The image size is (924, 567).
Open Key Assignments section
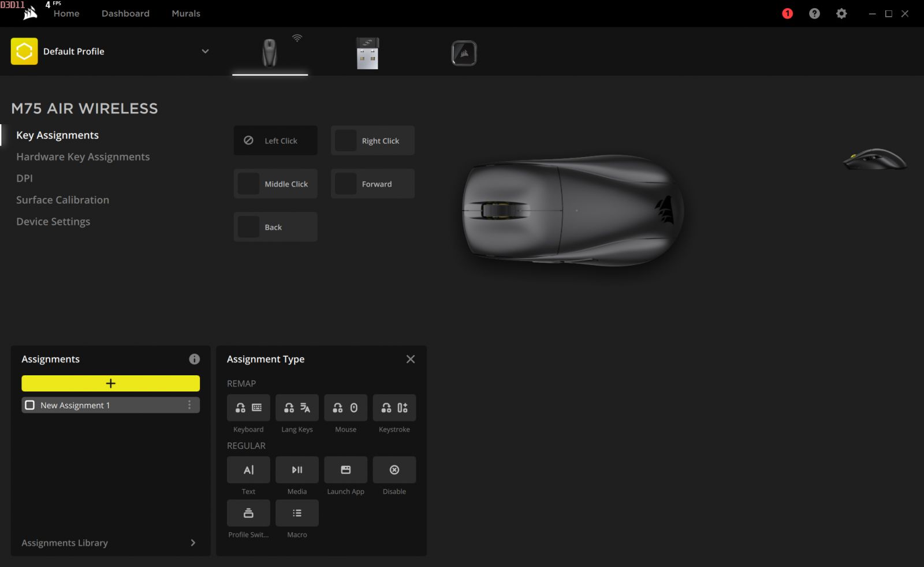pyautogui.click(x=57, y=135)
